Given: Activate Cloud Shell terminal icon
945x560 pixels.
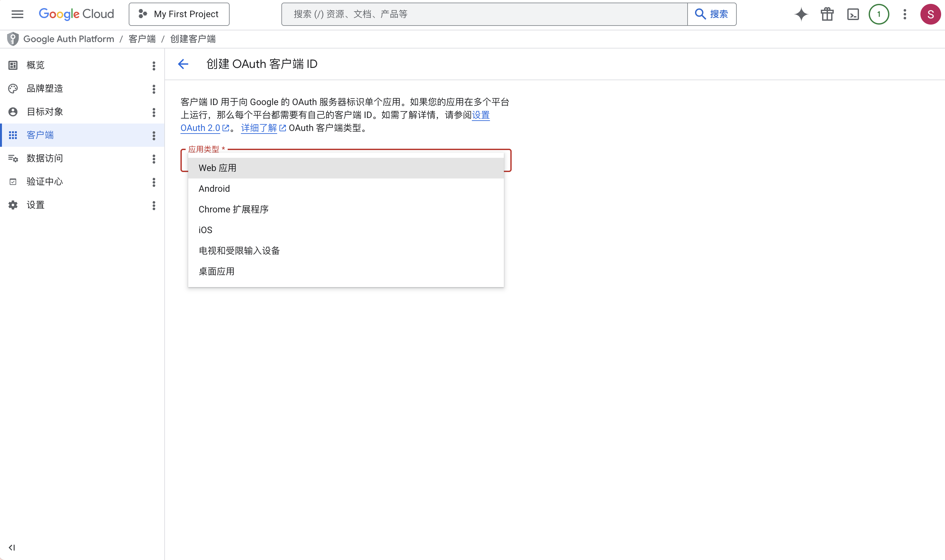Looking at the screenshot, I should 853,14.
